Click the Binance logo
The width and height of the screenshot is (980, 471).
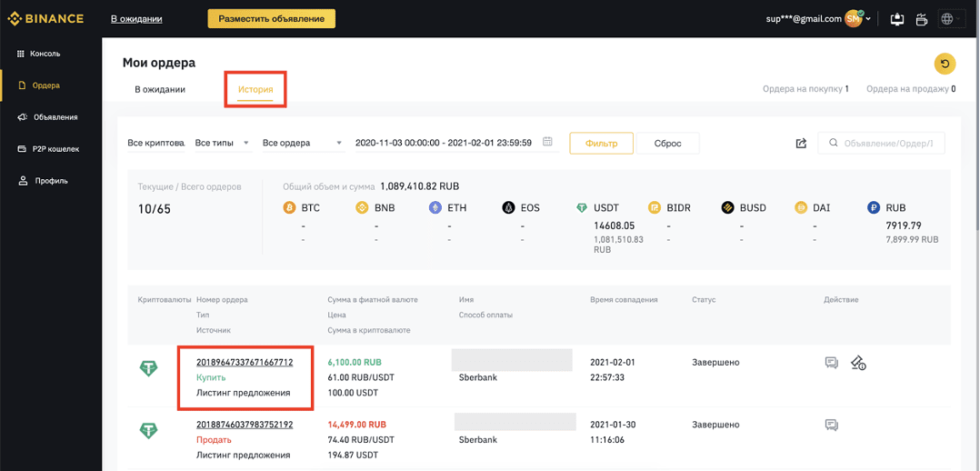[x=45, y=19]
